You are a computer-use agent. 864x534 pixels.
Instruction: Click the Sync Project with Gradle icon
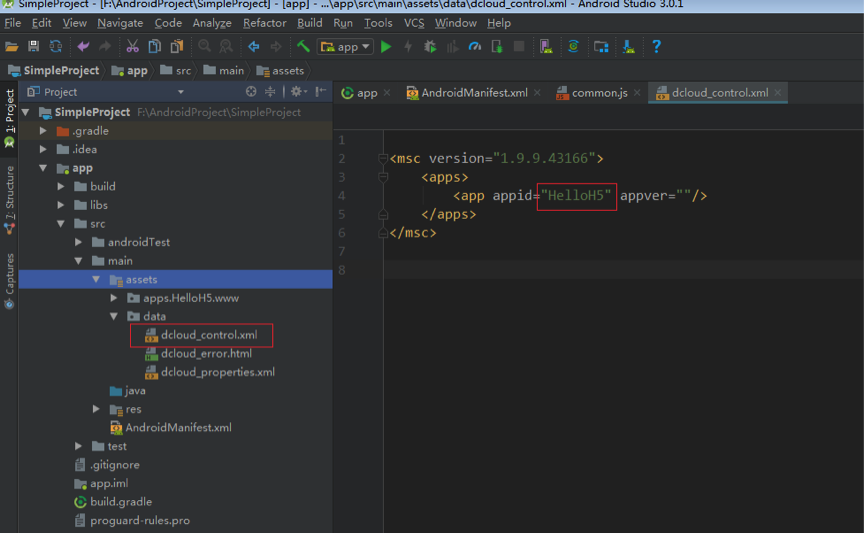pos(574,47)
